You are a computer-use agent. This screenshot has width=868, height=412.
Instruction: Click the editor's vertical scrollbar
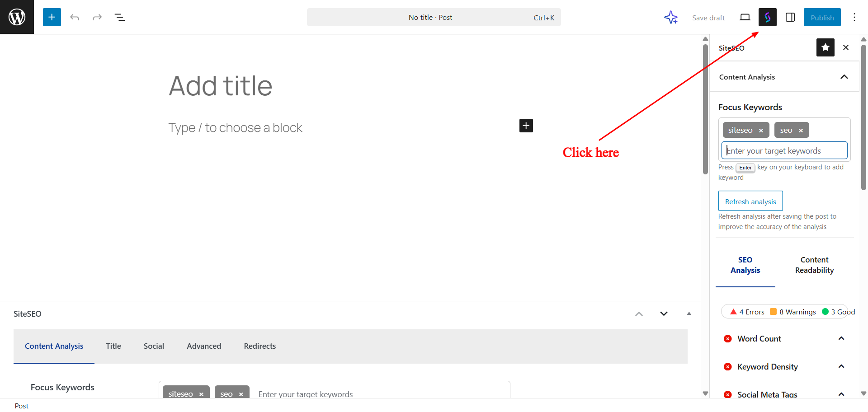tap(705, 108)
